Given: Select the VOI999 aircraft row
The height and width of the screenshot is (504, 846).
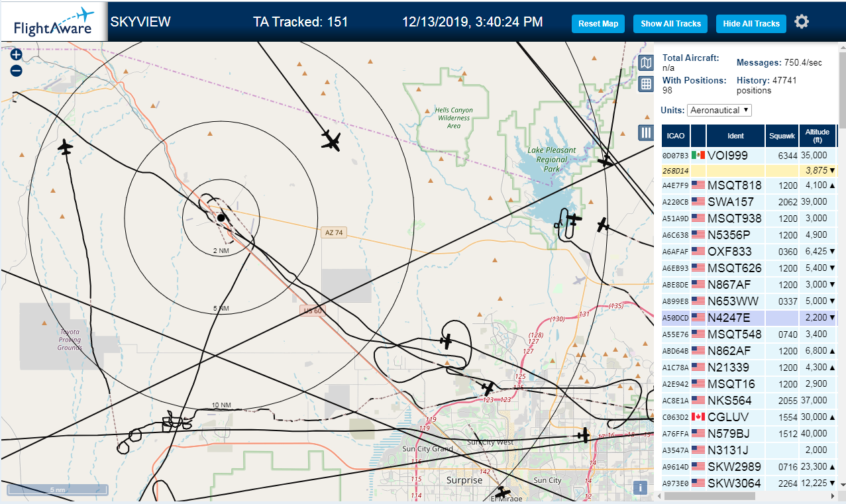Looking at the screenshot, I should (749, 155).
